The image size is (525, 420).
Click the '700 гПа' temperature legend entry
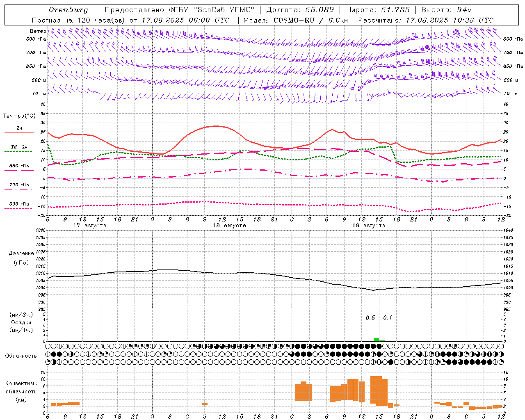[x=19, y=185]
